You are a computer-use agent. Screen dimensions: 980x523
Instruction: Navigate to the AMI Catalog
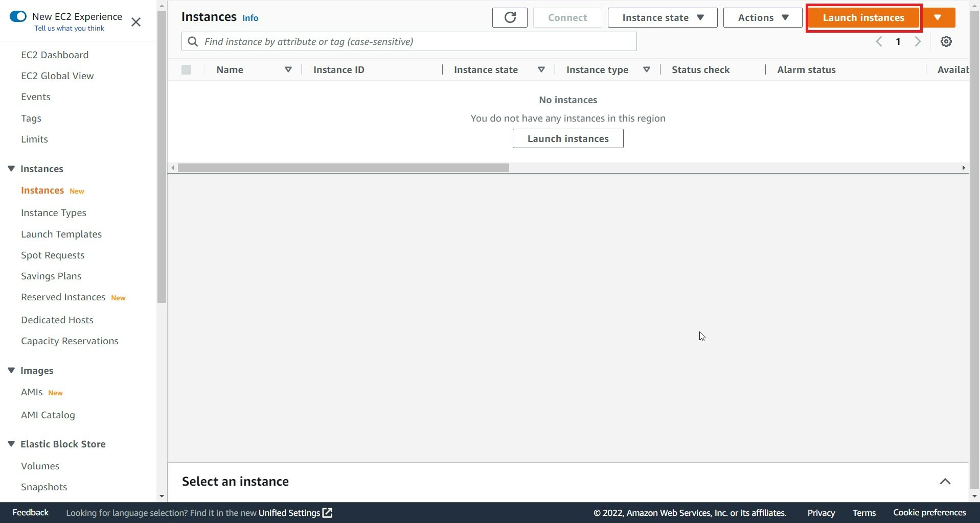click(48, 415)
